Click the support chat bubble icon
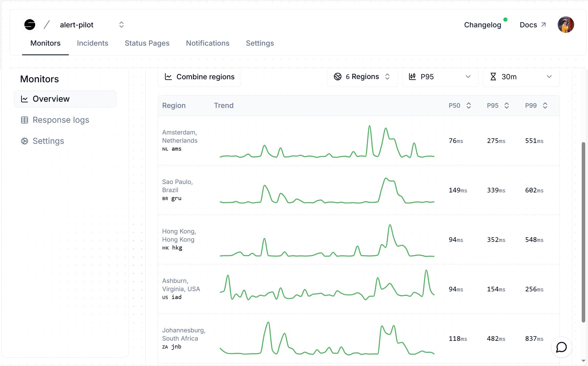588x366 pixels. pos(562,347)
